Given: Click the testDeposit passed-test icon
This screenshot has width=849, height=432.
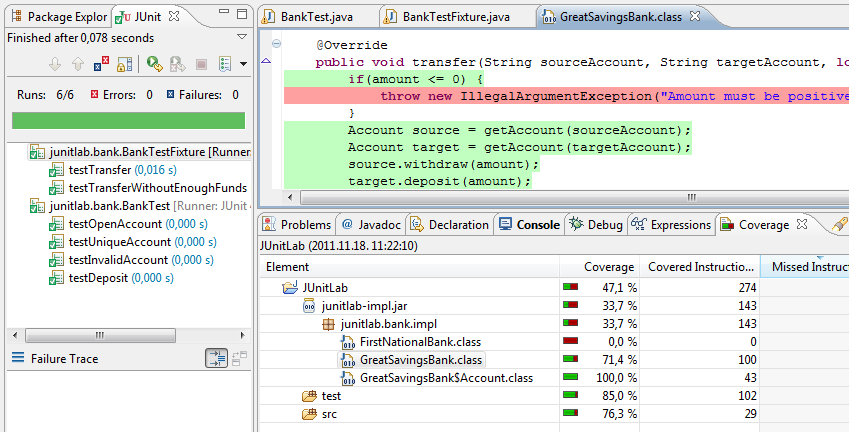Looking at the screenshot, I should [x=56, y=278].
